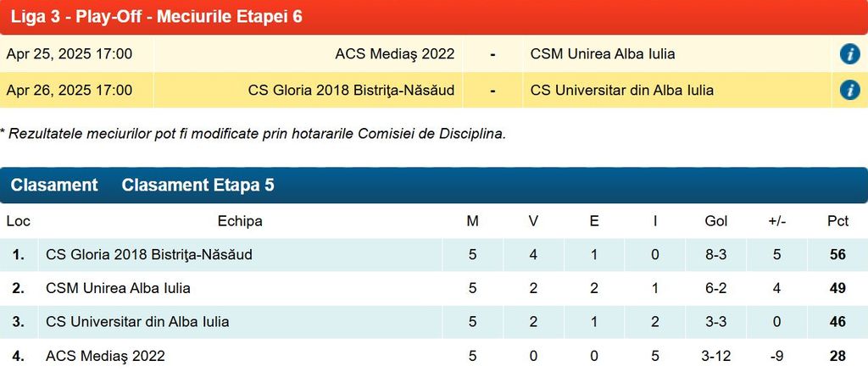
Task: Click CSM Unirea Alba Iulia in fixtures
Action: (603, 54)
